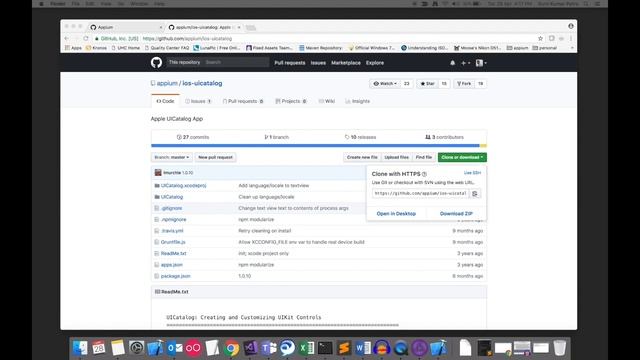Open repository Pull requests tab
640x360 pixels.
pos(243,101)
